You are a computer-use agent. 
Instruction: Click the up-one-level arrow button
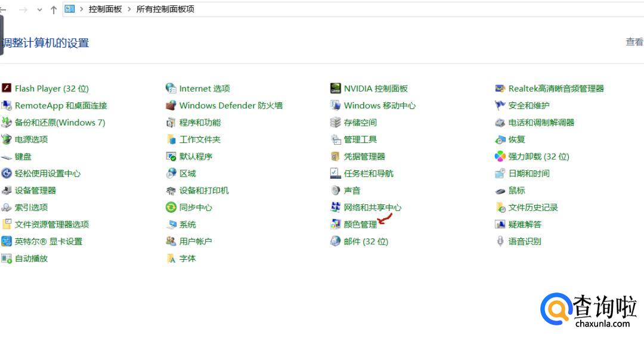54,10
